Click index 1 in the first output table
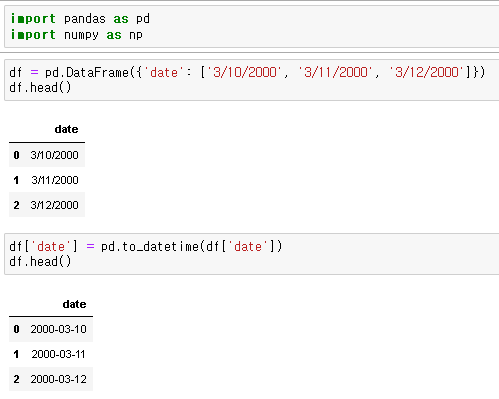Viewport: 499px width, 399px height. pyautogui.click(x=16, y=180)
